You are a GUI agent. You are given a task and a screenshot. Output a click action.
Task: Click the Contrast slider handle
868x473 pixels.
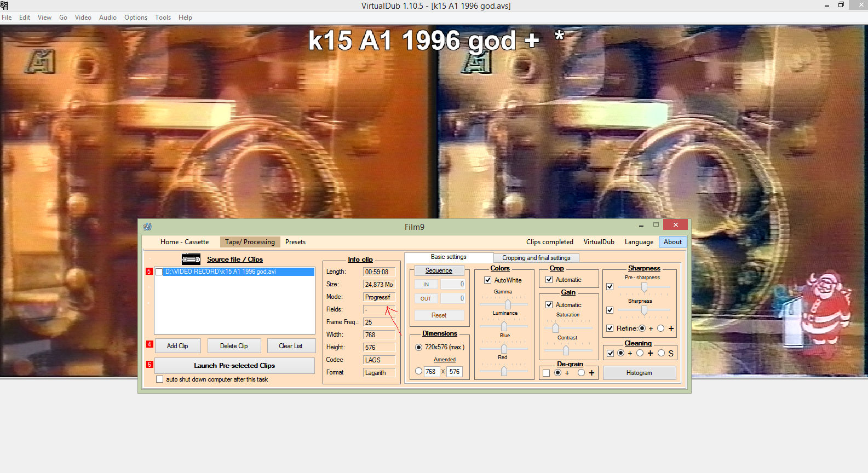[x=566, y=350]
